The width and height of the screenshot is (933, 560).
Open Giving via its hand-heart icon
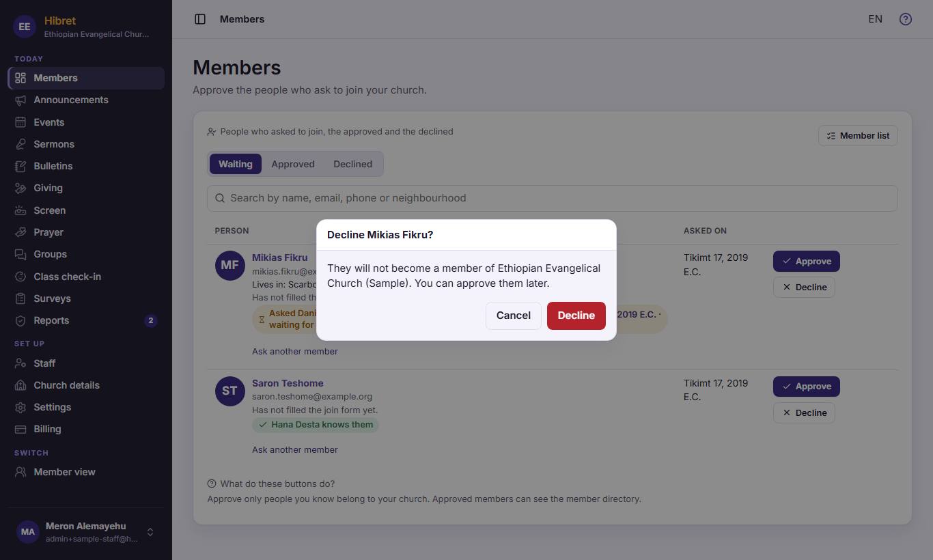click(x=20, y=188)
